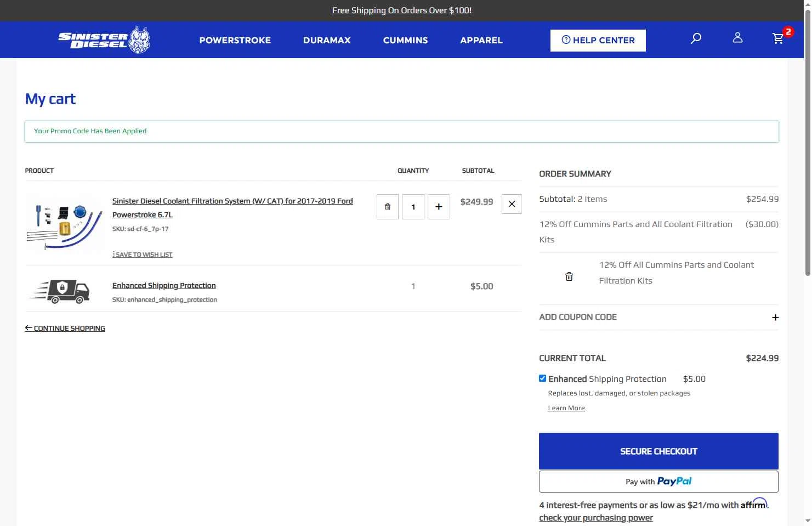Remove coolant filtration item with X
This screenshot has height=526, width=812.
512,204
